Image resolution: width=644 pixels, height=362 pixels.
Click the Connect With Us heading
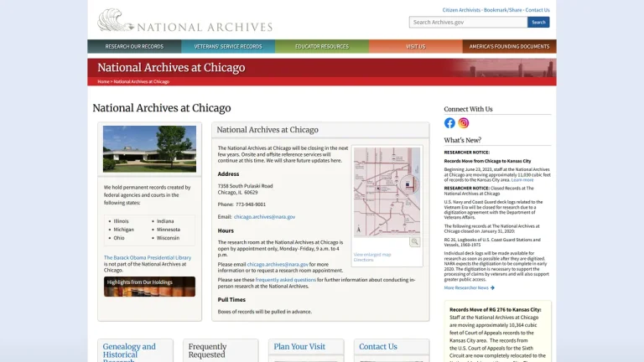[468, 109]
